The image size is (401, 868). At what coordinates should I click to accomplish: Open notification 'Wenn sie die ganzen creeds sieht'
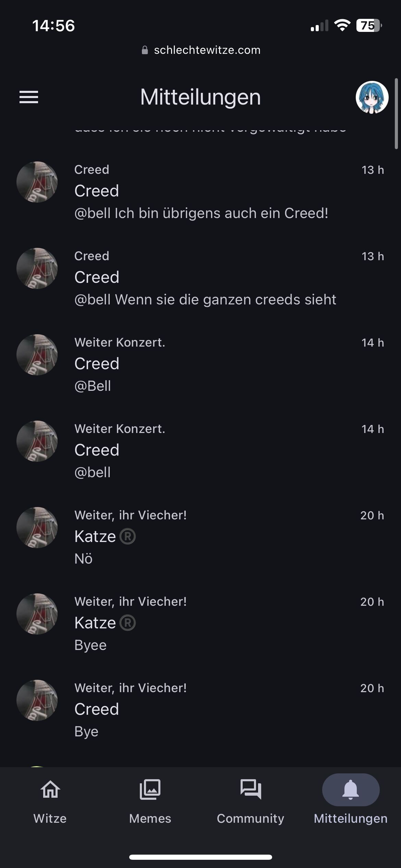[205, 300]
